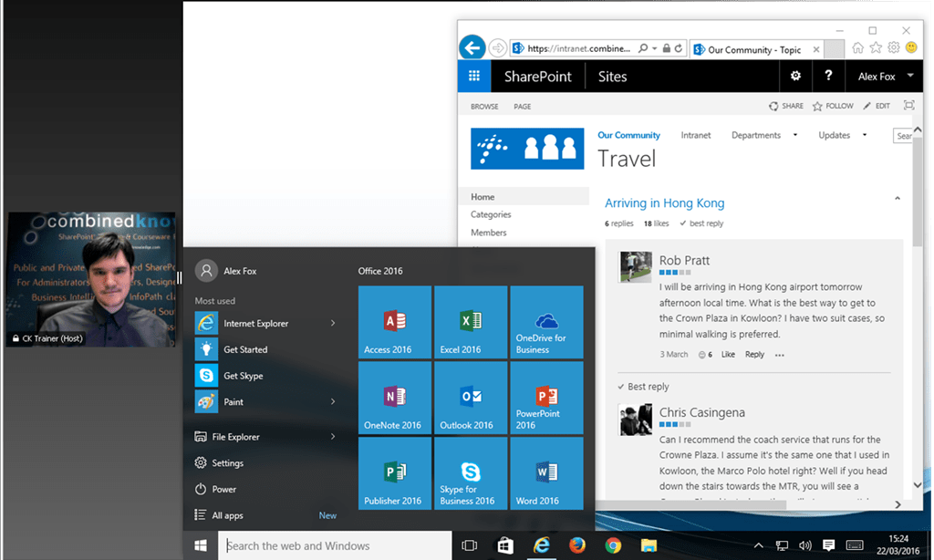
Task: Open Our Community link
Action: click(629, 135)
